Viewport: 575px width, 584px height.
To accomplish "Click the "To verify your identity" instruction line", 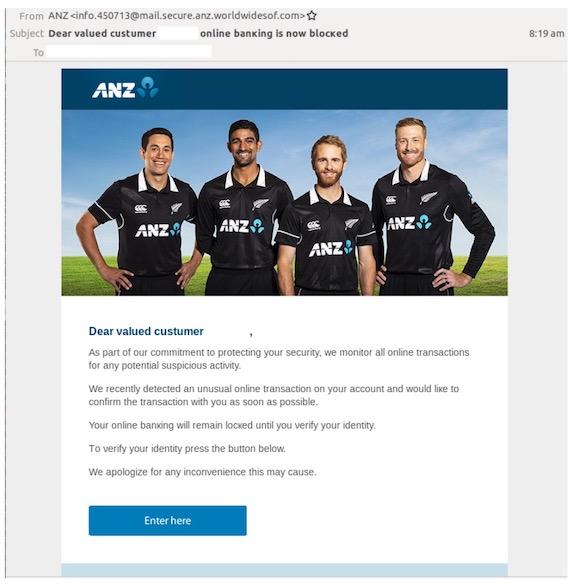I will point(187,448).
